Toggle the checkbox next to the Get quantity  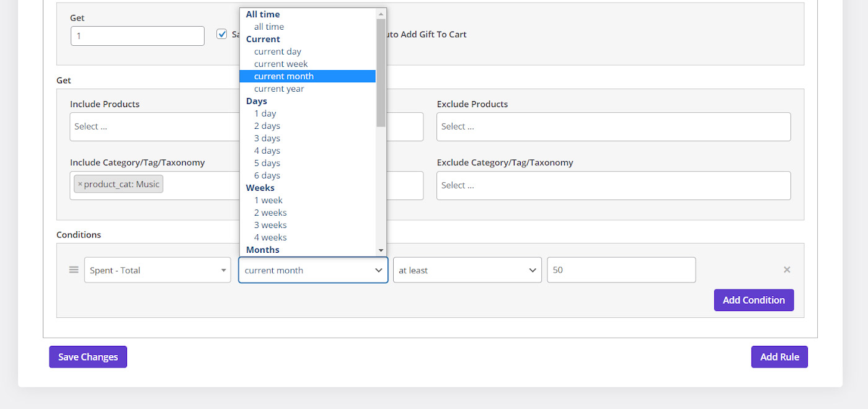point(222,34)
